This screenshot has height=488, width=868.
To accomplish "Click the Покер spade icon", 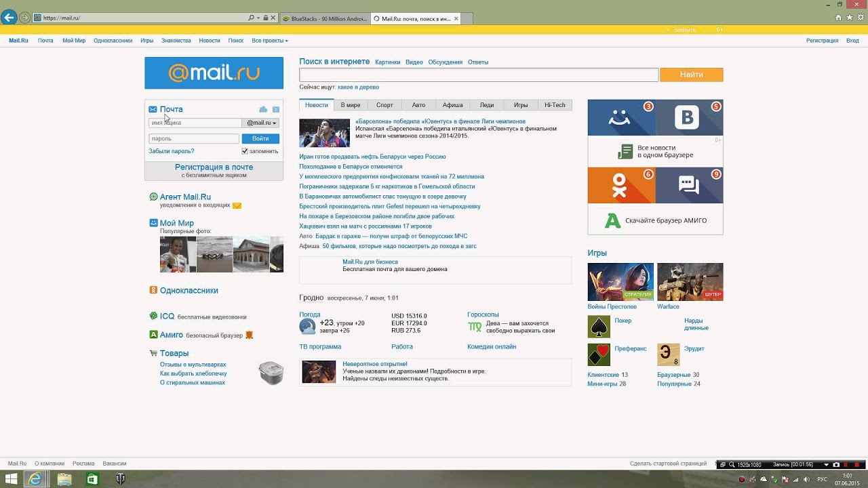I will pos(599,327).
